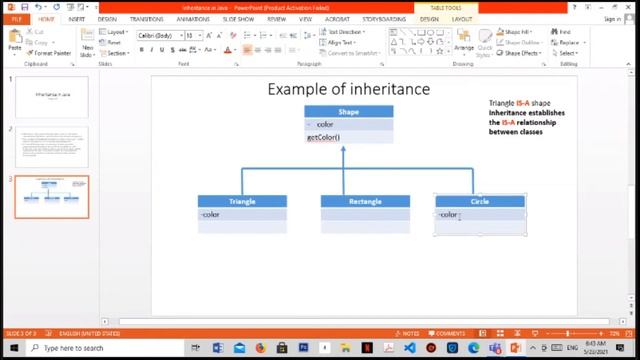
Task: Expand the Layout dropdown
Action: (114, 32)
